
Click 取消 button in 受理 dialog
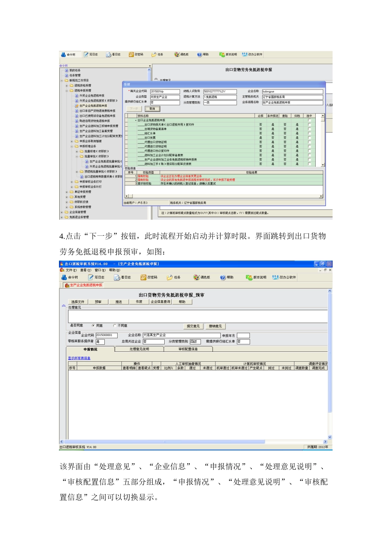coord(152,109)
